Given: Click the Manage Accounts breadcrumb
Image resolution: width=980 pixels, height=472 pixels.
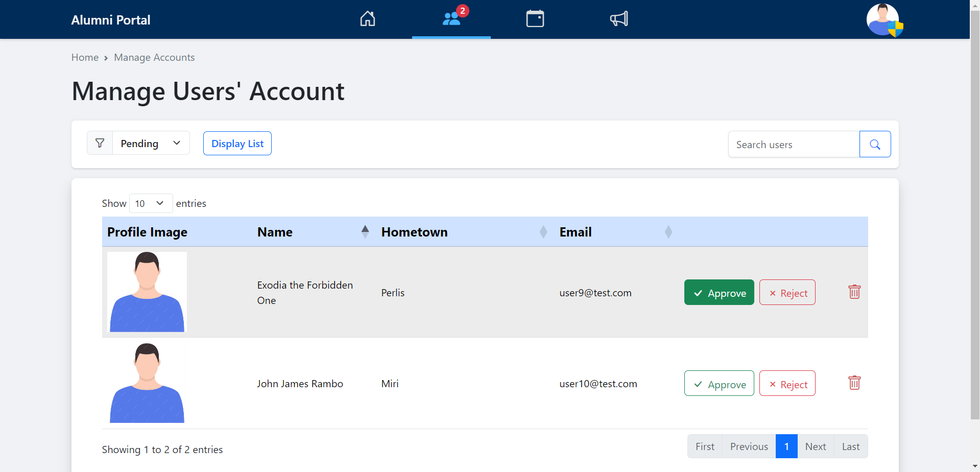Looking at the screenshot, I should click(x=154, y=57).
